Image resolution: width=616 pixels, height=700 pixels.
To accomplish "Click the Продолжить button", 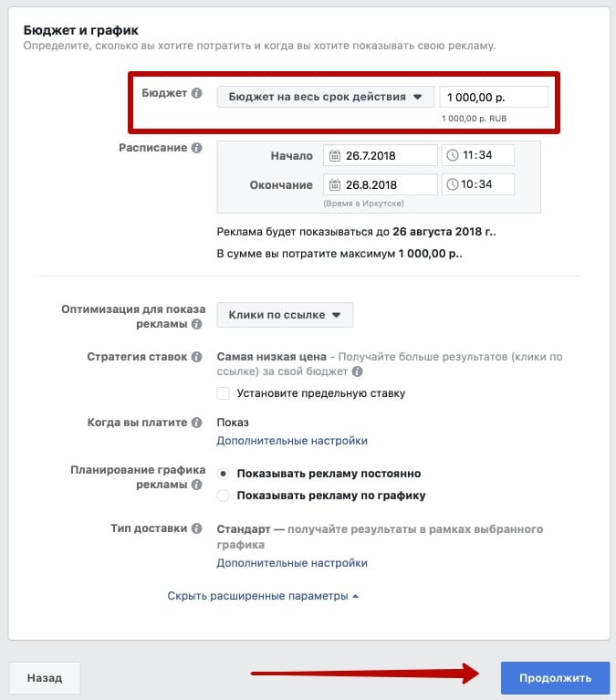I will 555,678.
